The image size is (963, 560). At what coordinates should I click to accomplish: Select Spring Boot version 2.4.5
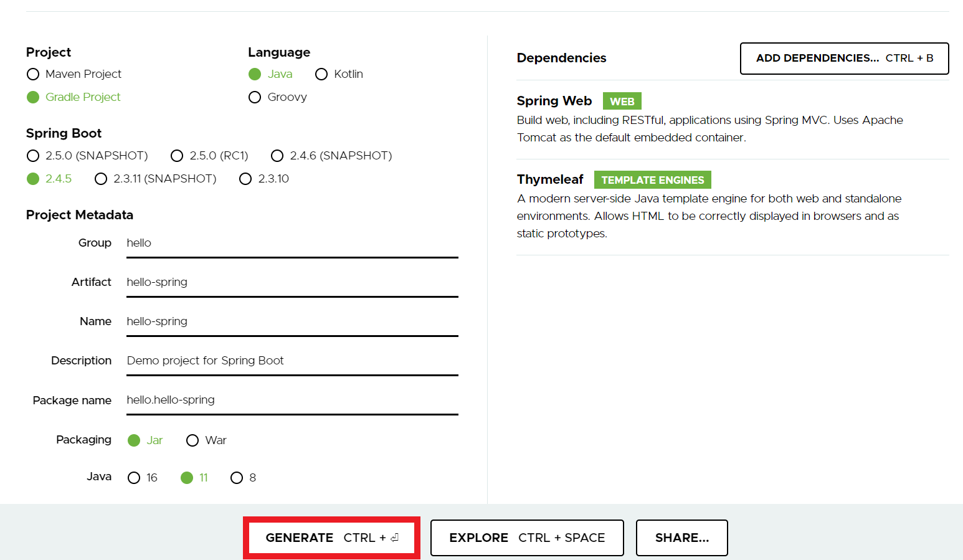(49, 179)
